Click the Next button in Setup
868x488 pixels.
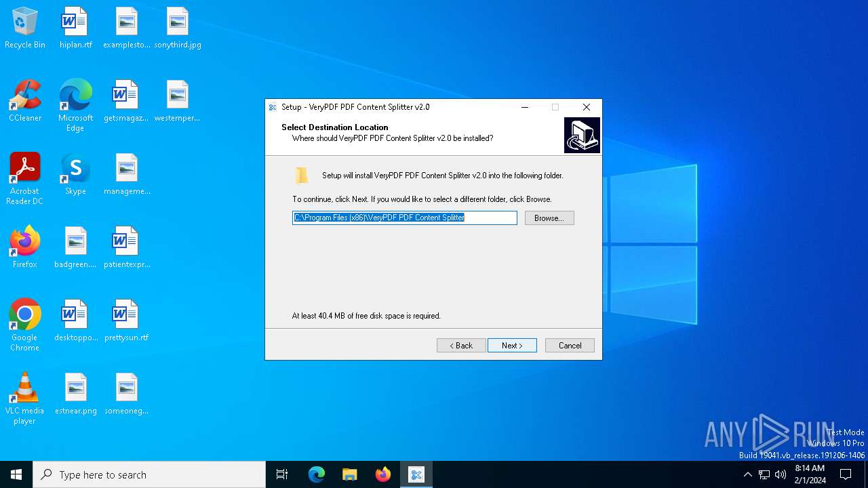click(x=512, y=346)
